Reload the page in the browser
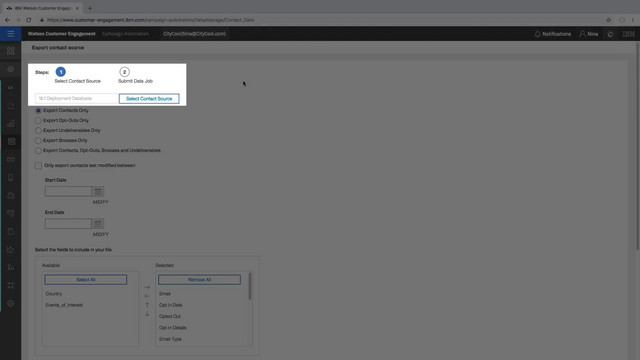Image resolution: width=640 pixels, height=360 pixels. coord(29,20)
